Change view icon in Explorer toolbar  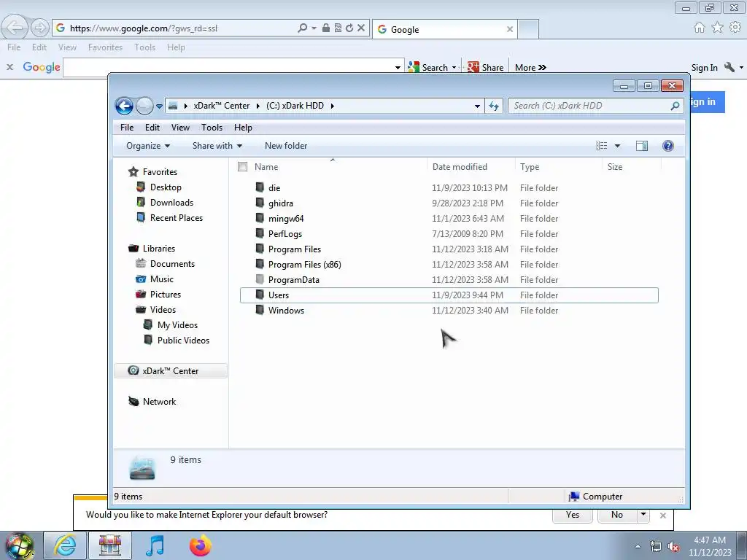pyautogui.click(x=602, y=146)
